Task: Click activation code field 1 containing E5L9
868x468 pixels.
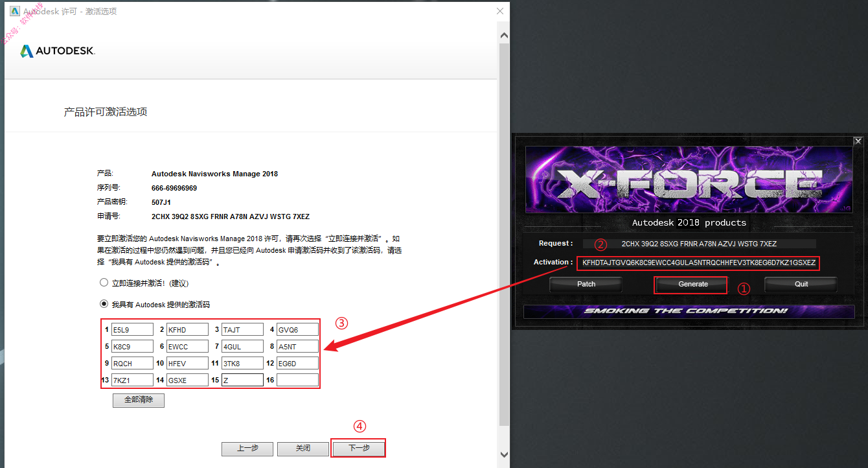Action: tap(132, 329)
